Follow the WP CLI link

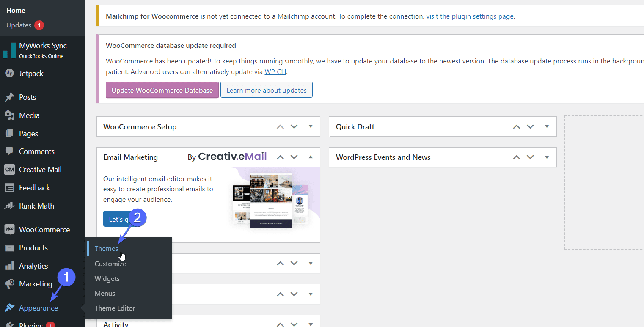[275, 72]
